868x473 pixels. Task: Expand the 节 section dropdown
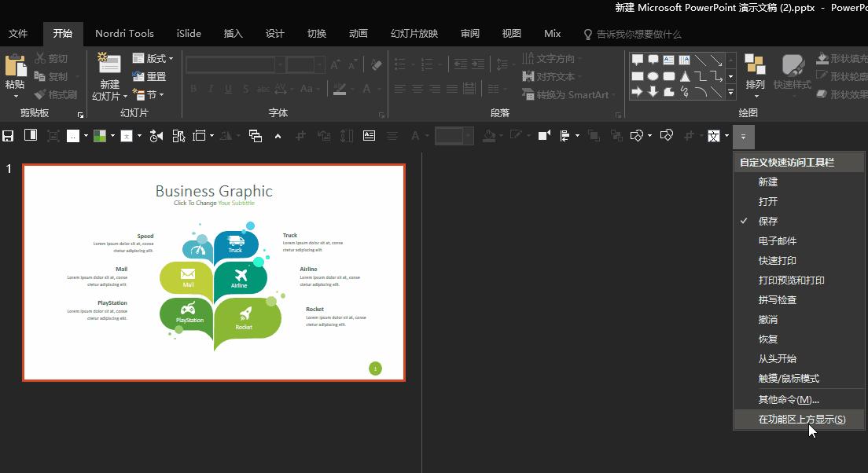tap(149, 95)
